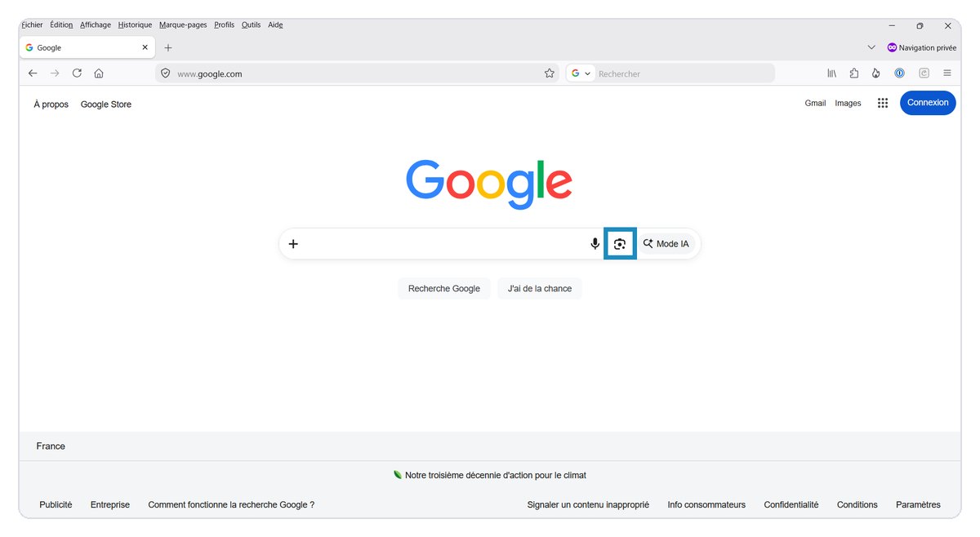Click the plus icon in the search box
This screenshot has width=980, height=537.
pos(293,244)
